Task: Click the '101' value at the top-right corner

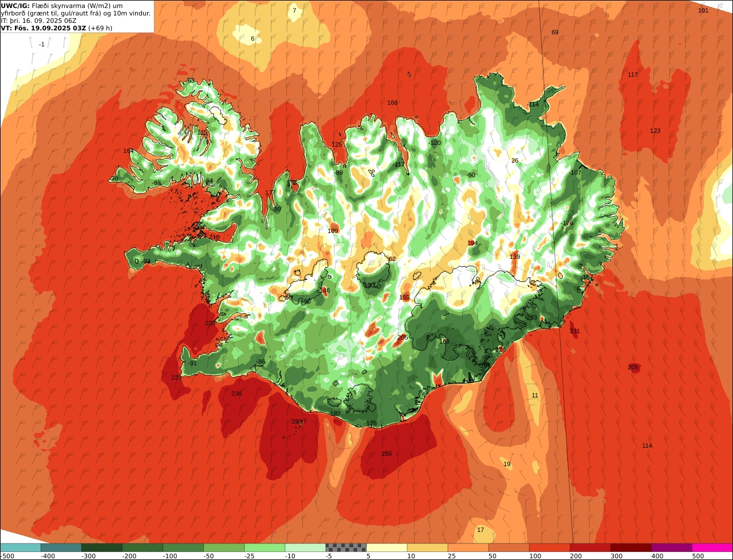Action: pos(703,11)
